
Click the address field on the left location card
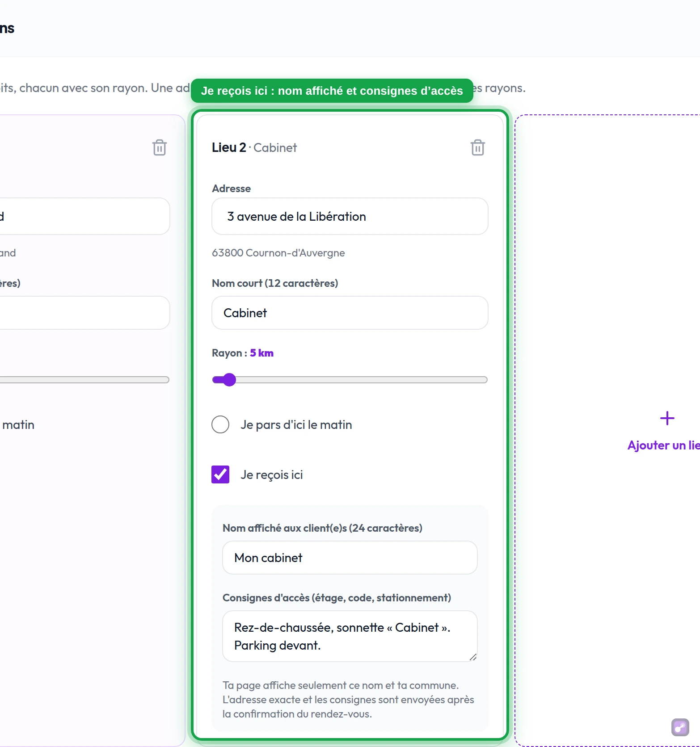tap(84, 216)
